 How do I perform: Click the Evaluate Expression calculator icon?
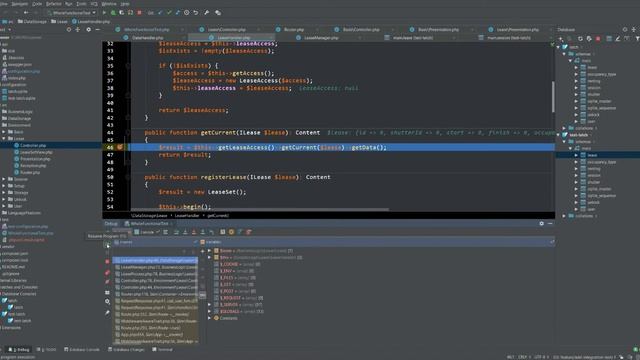(222, 232)
